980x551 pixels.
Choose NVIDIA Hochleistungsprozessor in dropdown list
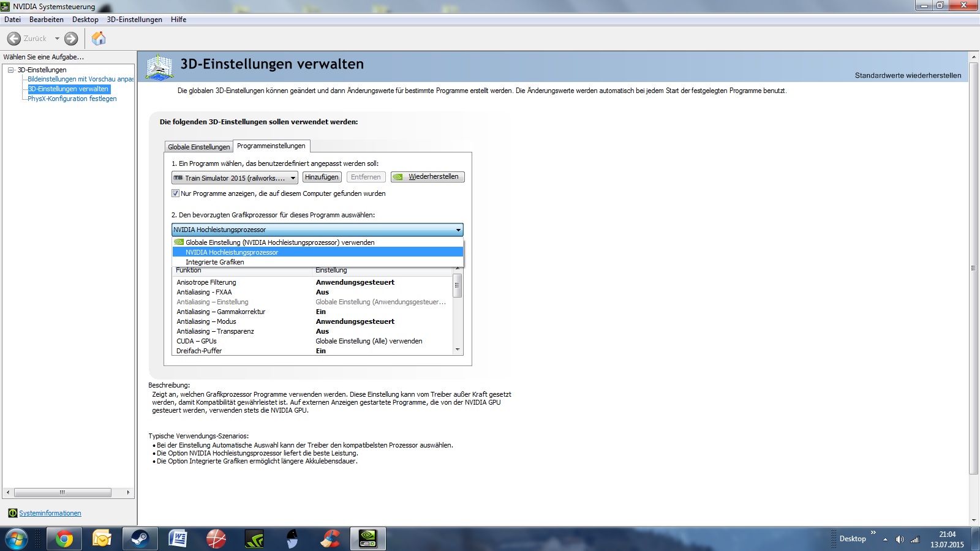coord(317,252)
